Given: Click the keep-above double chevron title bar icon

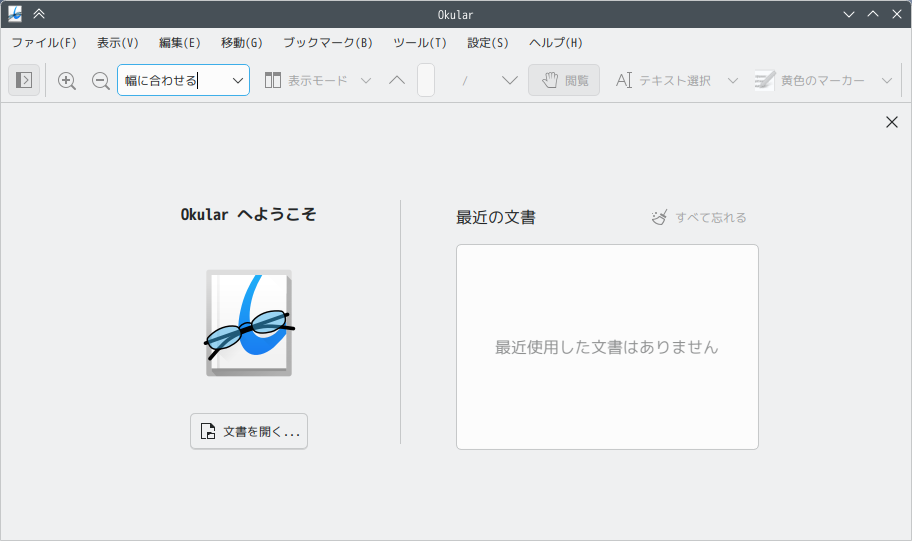Looking at the screenshot, I should point(39,14).
